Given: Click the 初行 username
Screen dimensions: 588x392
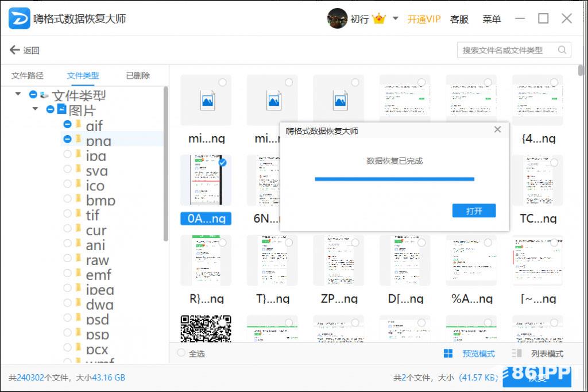Looking at the screenshot, I should point(359,19).
